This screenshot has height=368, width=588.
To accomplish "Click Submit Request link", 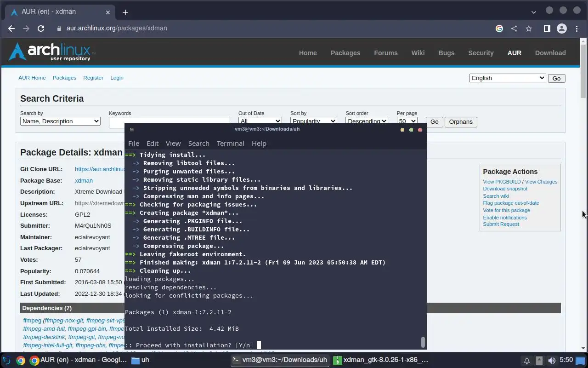I will click(501, 224).
